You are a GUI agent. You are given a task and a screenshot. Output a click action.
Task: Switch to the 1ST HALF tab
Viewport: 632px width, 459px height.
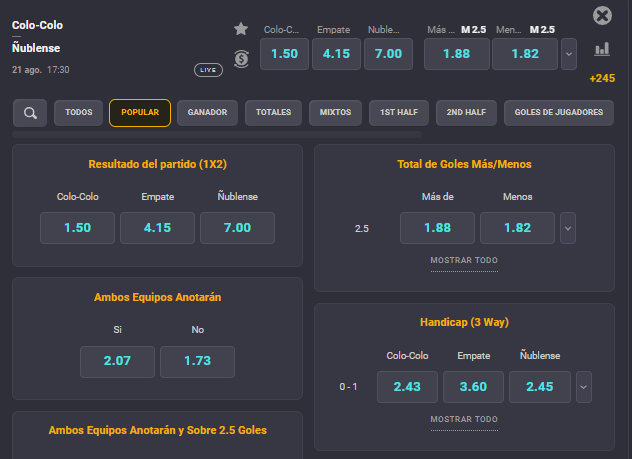(x=399, y=113)
